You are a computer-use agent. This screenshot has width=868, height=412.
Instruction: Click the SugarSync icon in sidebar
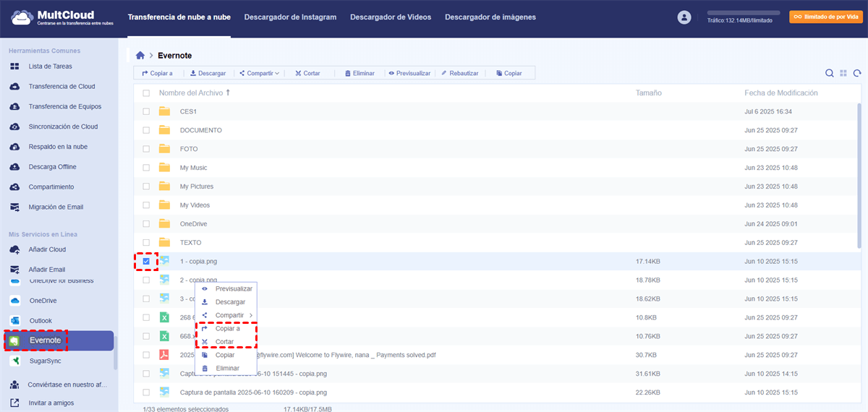coord(15,361)
